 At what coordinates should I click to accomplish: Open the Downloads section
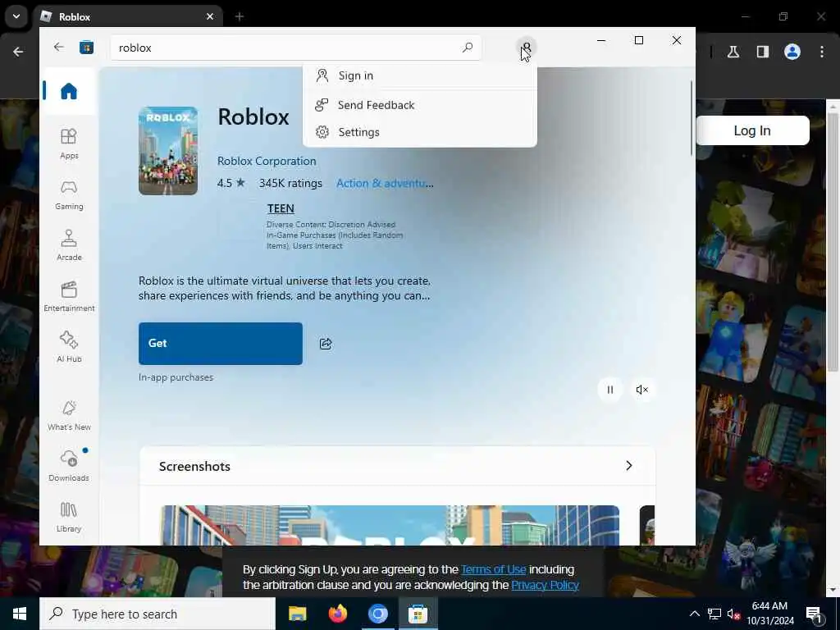pos(69,466)
